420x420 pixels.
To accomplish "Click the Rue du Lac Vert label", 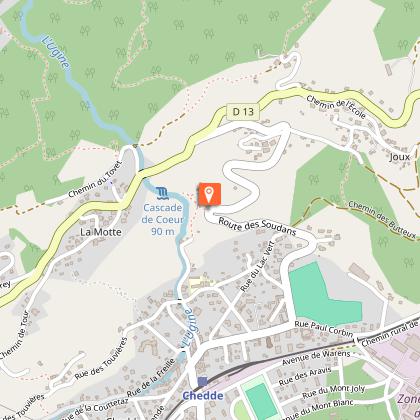I will click(257, 266).
